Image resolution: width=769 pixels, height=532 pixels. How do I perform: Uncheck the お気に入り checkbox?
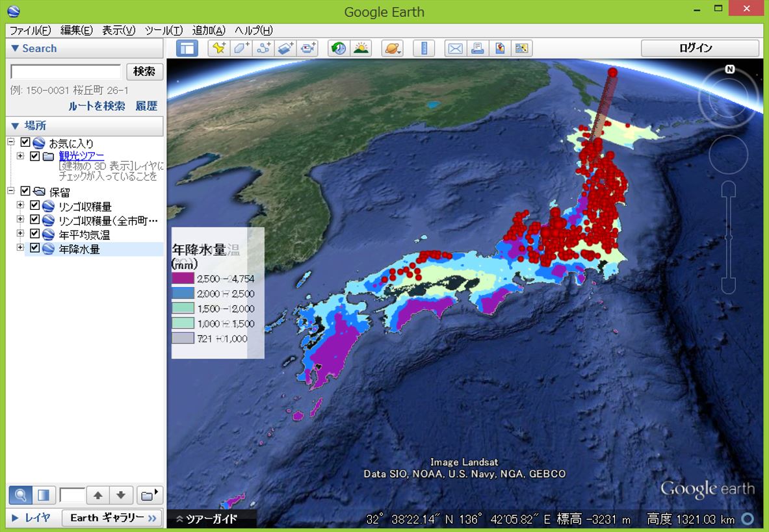coord(25,142)
